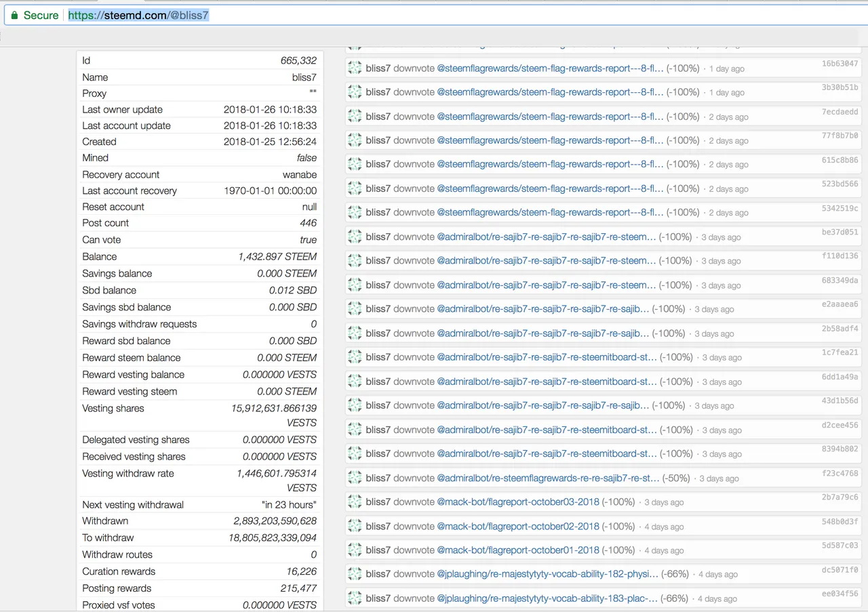Click Vesting shares value 15,912,631.866139 VESTS
The width and height of the screenshot is (868, 612).
[x=274, y=415]
